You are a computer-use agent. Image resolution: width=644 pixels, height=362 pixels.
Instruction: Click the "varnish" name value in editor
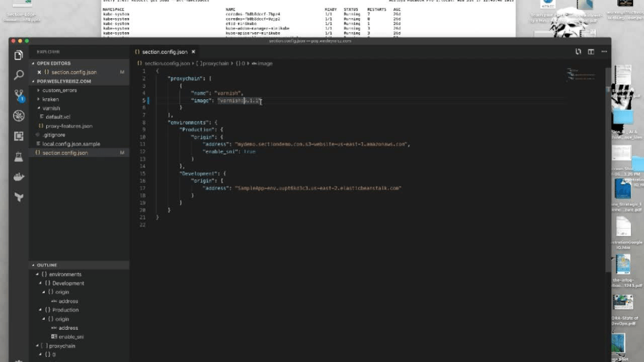coord(229,93)
